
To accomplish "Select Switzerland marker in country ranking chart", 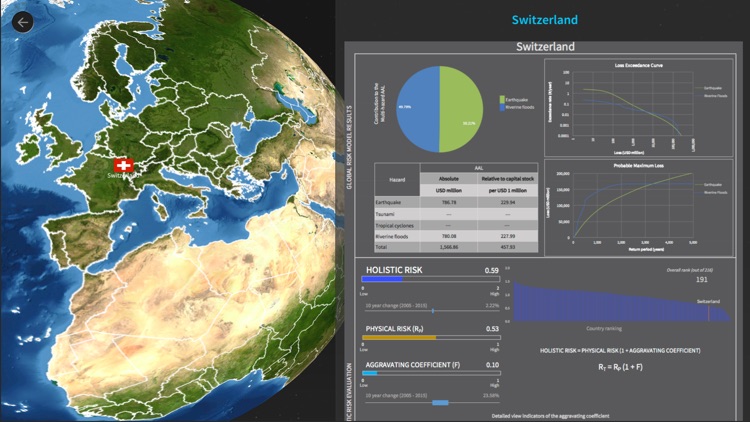I will click(x=709, y=313).
